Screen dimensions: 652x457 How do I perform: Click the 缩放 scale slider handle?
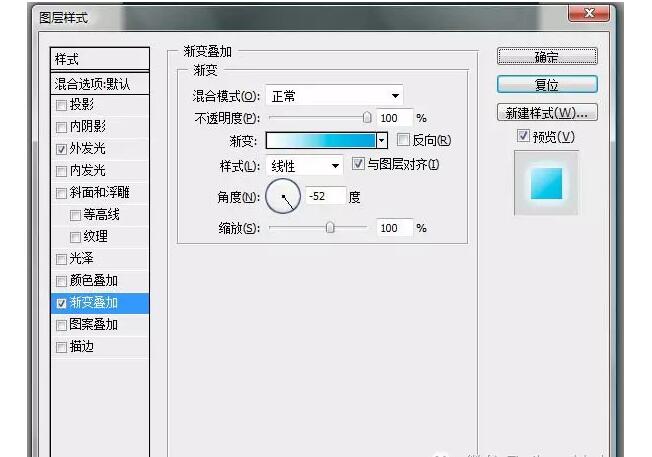[x=330, y=227]
